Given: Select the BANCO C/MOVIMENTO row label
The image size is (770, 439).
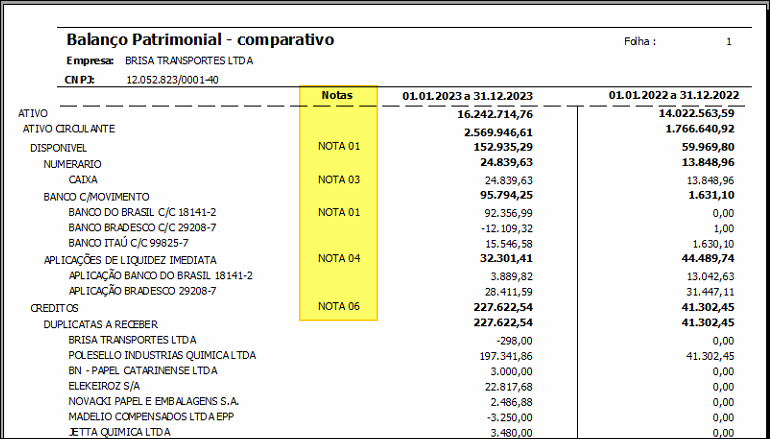Looking at the screenshot, I should tap(96, 197).
